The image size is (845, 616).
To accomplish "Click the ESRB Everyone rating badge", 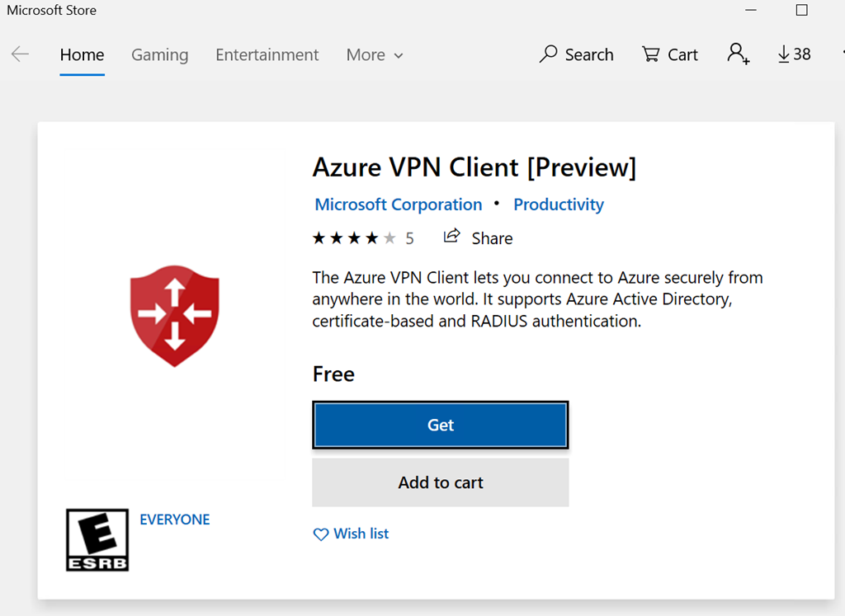I will click(97, 539).
